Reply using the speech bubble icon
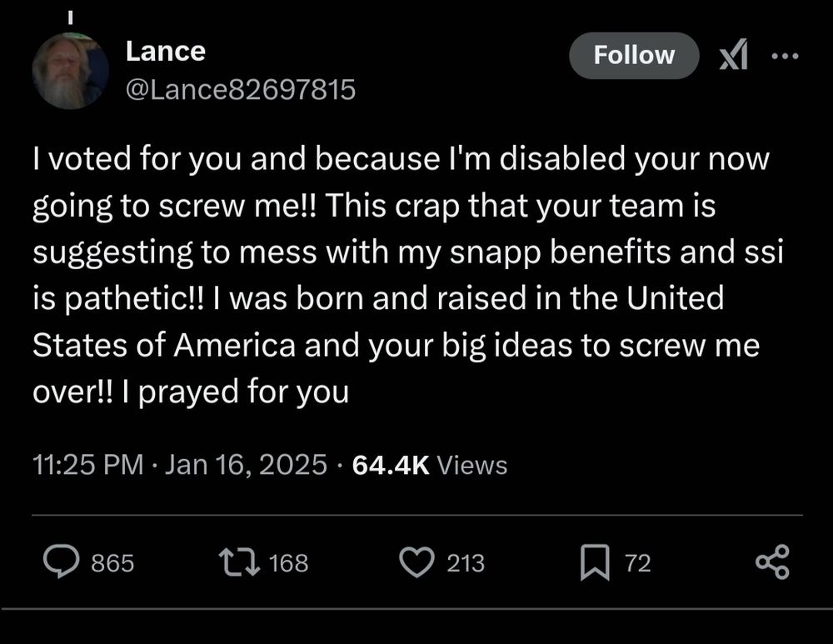Screen dimensions: 833x644 (61, 563)
